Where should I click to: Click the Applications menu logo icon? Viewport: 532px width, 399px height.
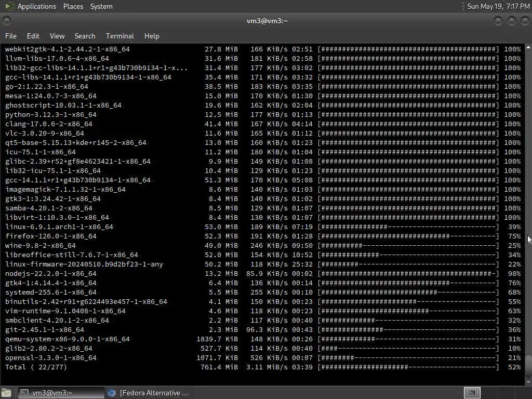click(9, 6)
